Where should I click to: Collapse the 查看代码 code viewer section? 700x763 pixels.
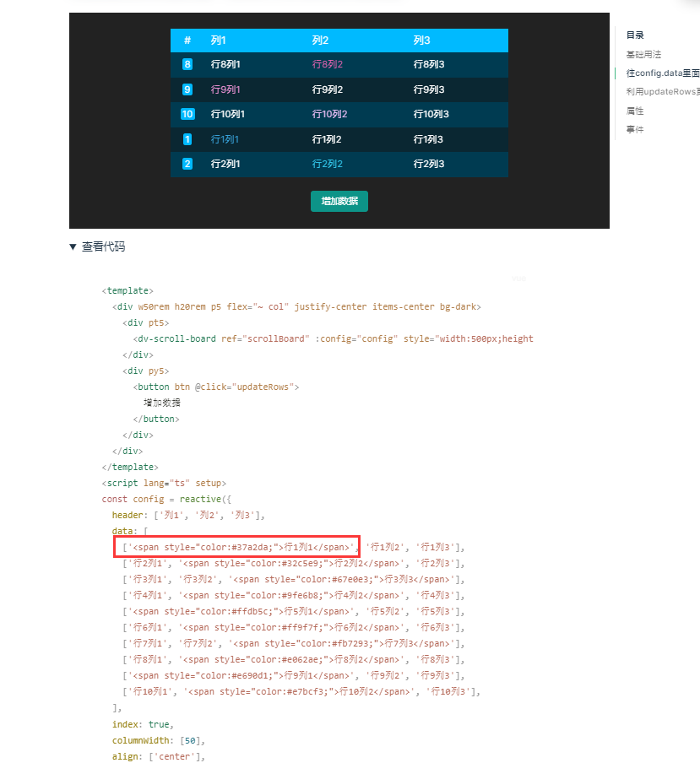click(x=93, y=246)
